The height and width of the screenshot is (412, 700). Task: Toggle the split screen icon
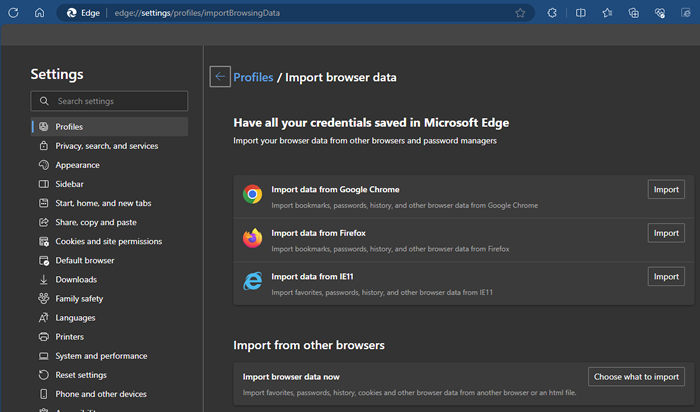580,13
